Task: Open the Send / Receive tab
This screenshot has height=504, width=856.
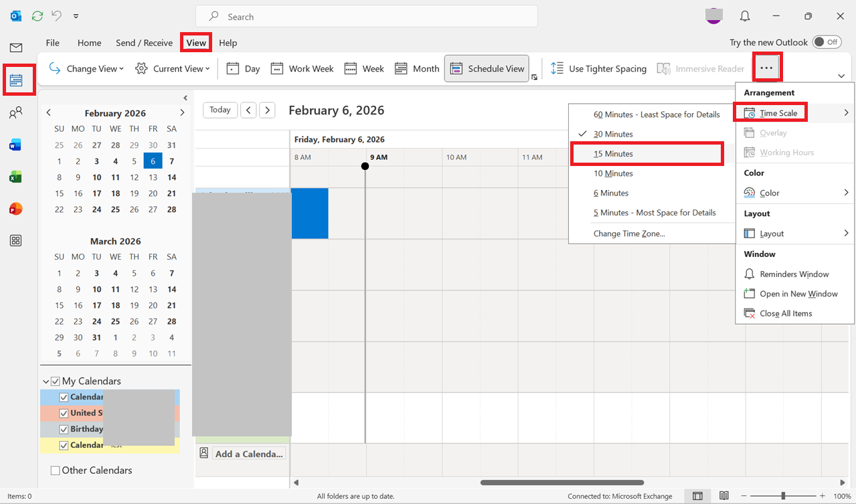Action: coord(144,43)
